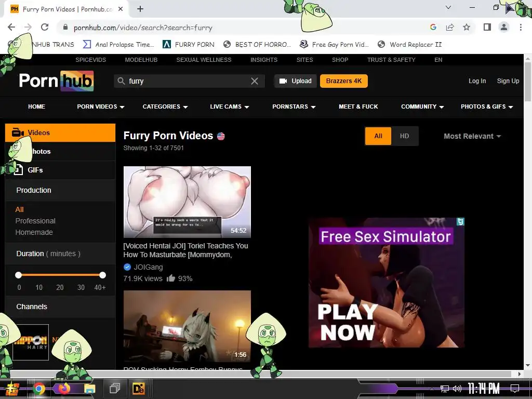
Task: Click the MEET & FUCK navigation item
Action: point(358,107)
